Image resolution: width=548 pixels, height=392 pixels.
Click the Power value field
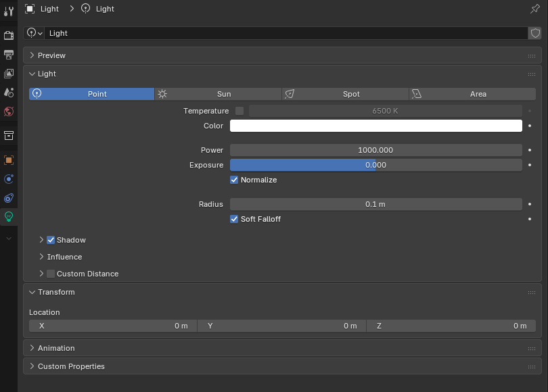376,150
